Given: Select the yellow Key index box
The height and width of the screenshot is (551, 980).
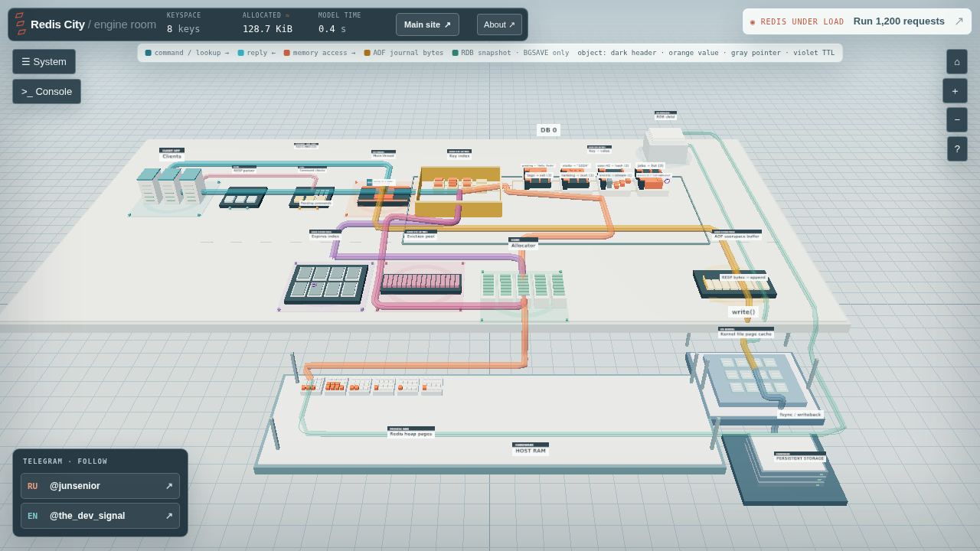Looking at the screenshot, I should click(x=458, y=191).
